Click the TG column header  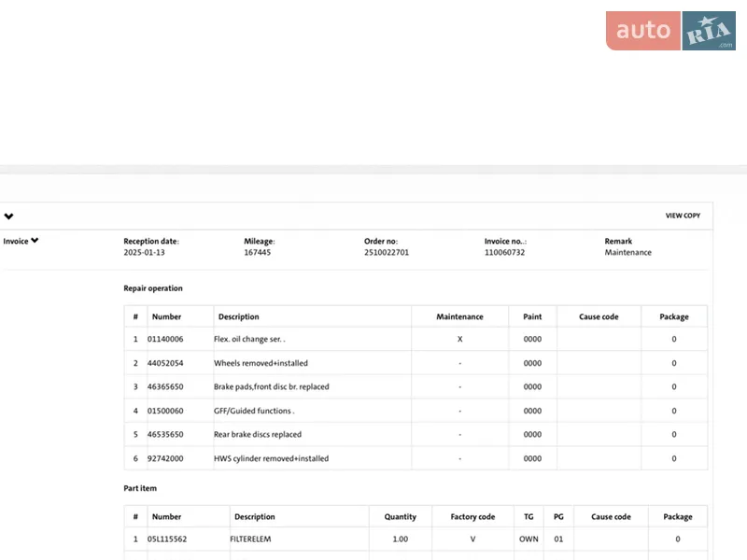pyautogui.click(x=529, y=517)
